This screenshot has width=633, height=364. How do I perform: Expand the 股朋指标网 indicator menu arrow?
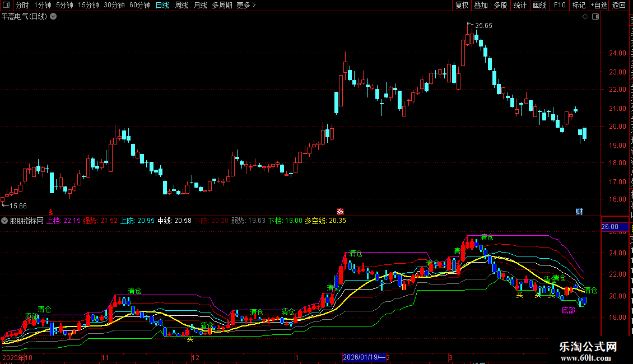(4, 221)
